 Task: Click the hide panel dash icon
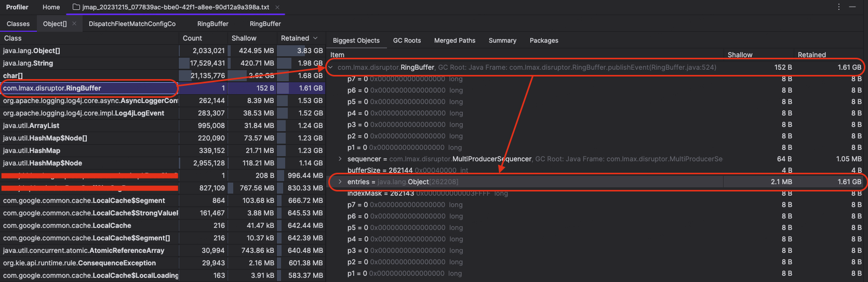(x=852, y=7)
